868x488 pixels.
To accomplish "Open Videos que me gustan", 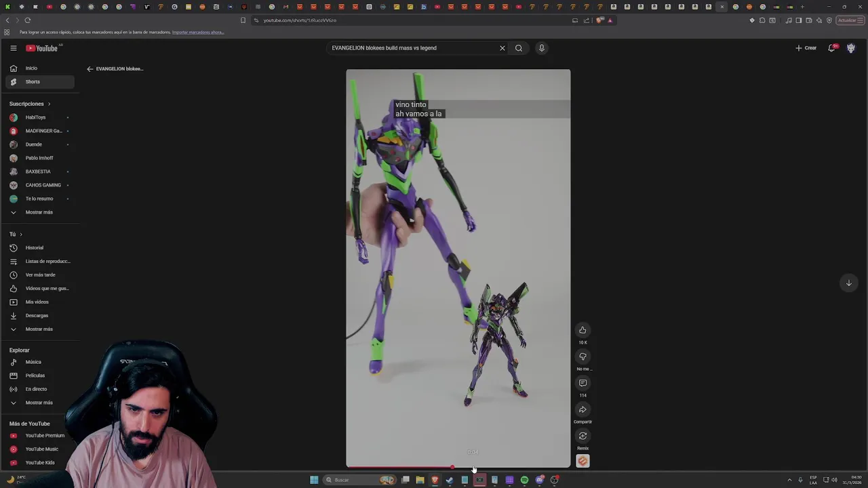I will pos(39,289).
